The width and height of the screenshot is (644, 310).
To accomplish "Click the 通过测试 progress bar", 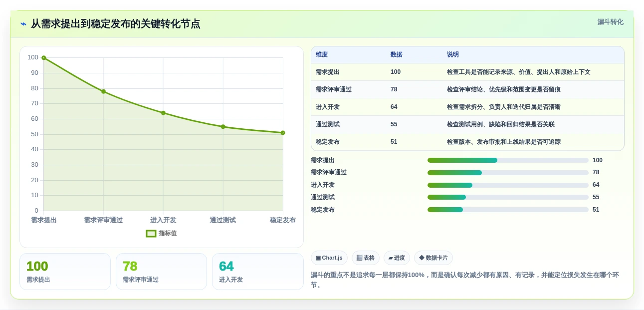I will tap(508, 197).
